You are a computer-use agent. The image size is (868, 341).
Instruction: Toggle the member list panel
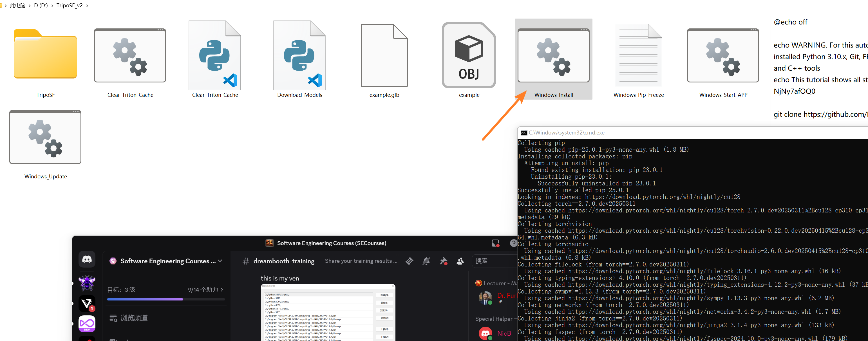tap(460, 261)
